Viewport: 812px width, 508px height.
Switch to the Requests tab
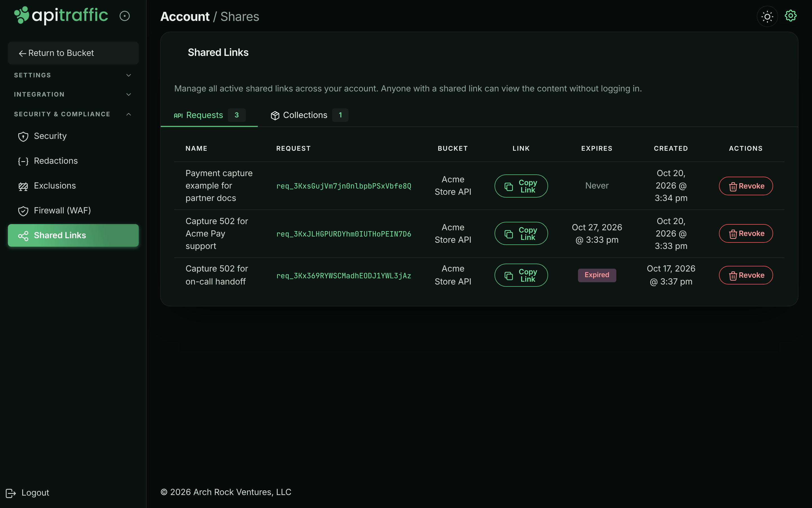(x=209, y=115)
